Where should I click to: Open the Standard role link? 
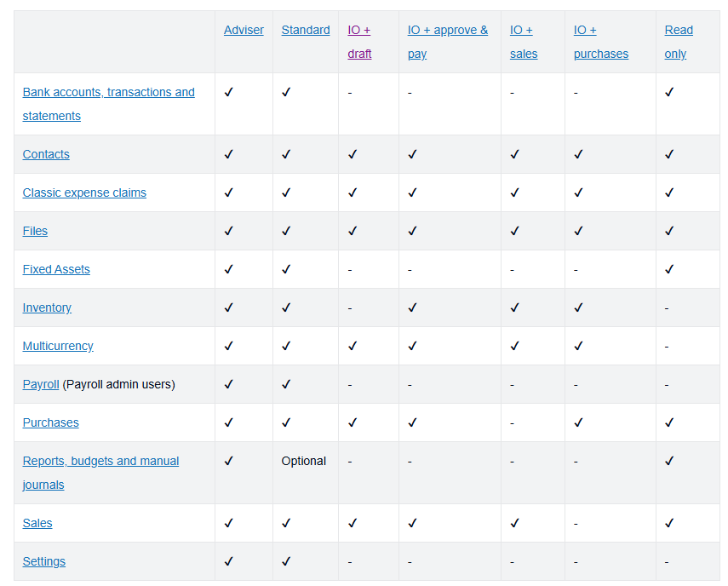coord(306,30)
